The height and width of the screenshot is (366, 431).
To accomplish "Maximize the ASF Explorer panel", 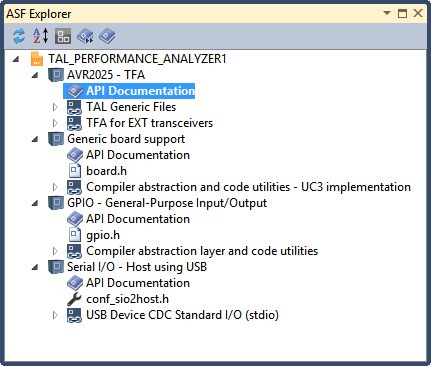I will [x=402, y=13].
